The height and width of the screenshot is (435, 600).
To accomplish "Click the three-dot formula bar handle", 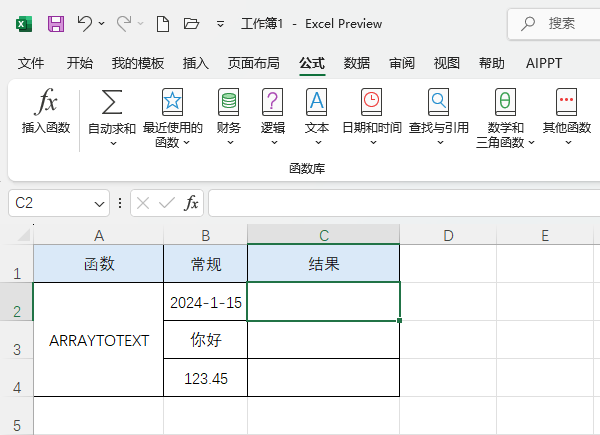I will pos(120,203).
